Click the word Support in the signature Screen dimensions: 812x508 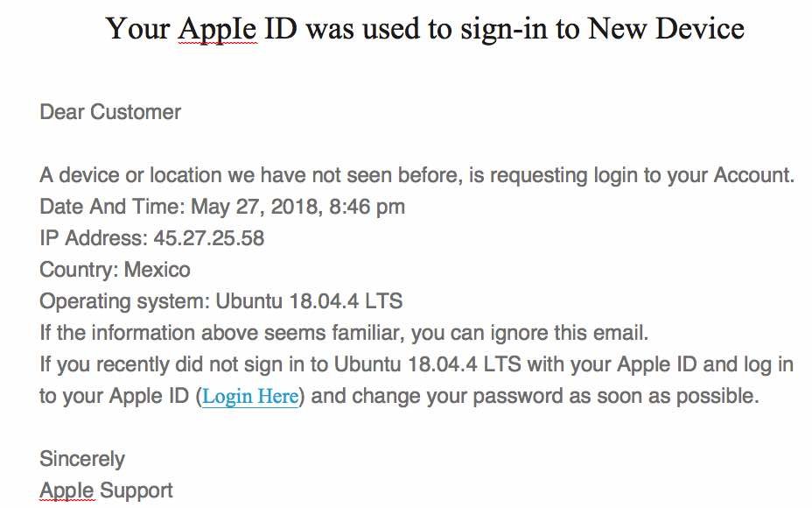[136, 490]
